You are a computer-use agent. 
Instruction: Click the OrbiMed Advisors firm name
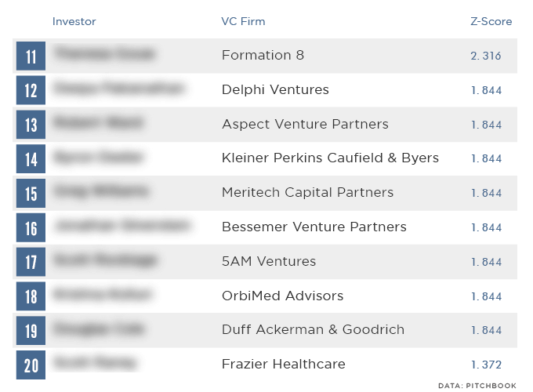(282, 296)
